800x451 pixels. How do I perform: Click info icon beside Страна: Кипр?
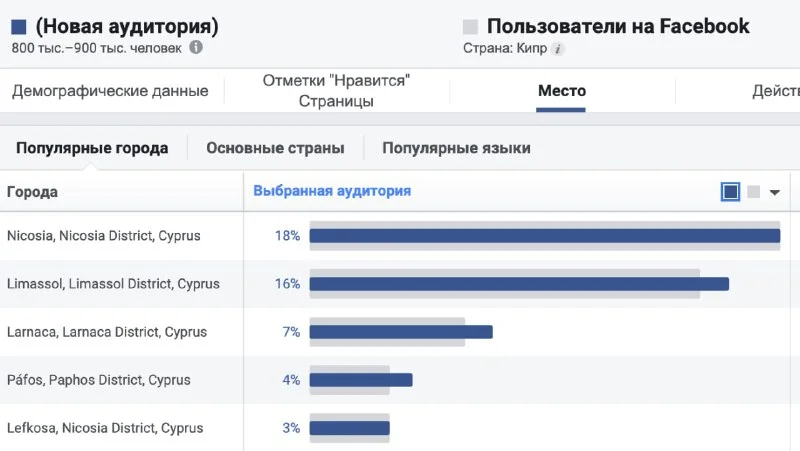558,48
